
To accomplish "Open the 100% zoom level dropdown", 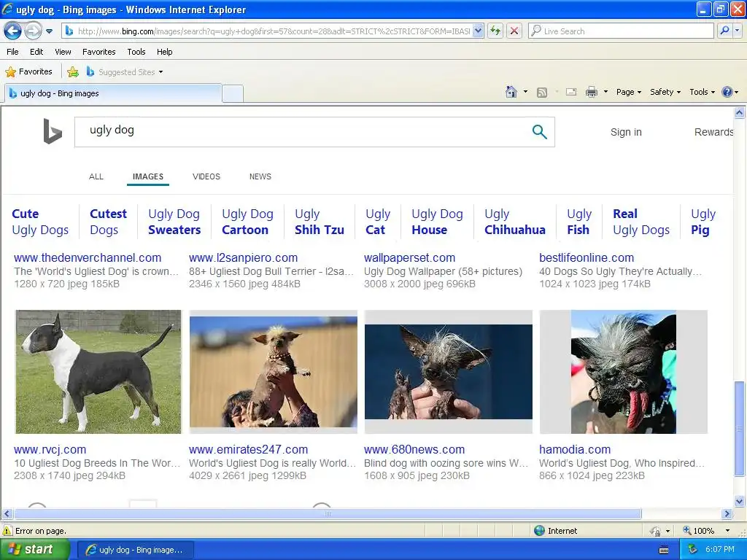I will (727, 531).
